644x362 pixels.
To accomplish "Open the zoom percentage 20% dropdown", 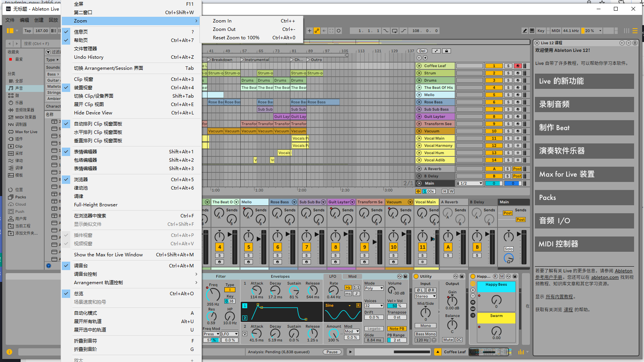I will click(593, 31).
